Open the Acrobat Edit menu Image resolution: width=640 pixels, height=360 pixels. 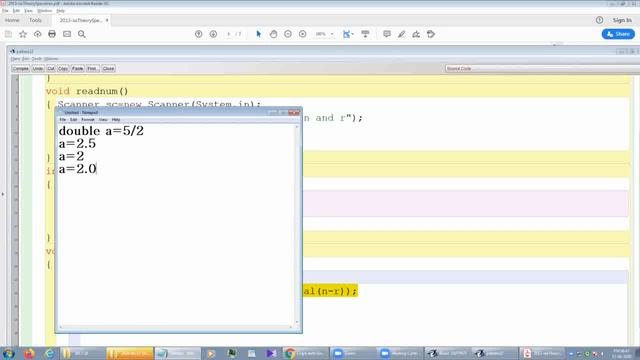tap(16, 11)
